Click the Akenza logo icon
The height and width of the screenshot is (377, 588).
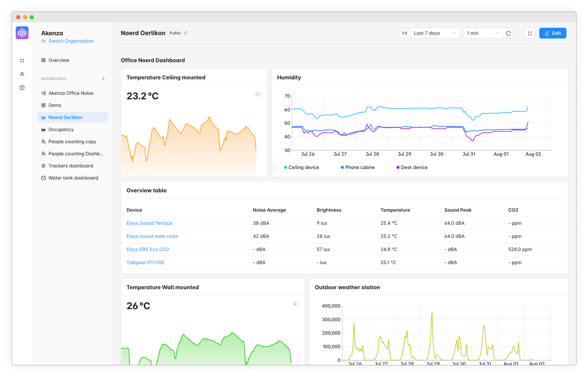click(x=22, y=32)
